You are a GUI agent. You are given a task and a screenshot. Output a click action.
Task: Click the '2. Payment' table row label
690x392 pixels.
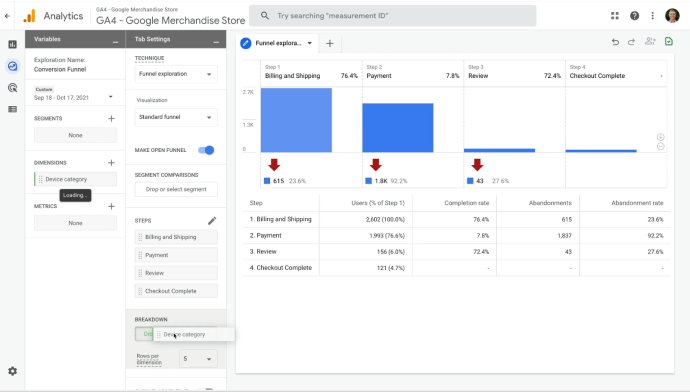(265, 235)
